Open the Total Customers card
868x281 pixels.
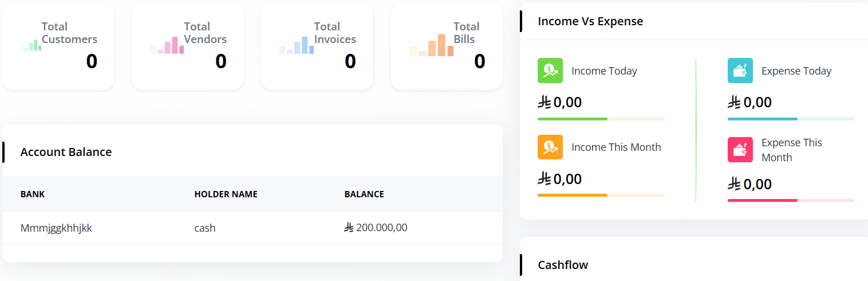click(58, 46)
